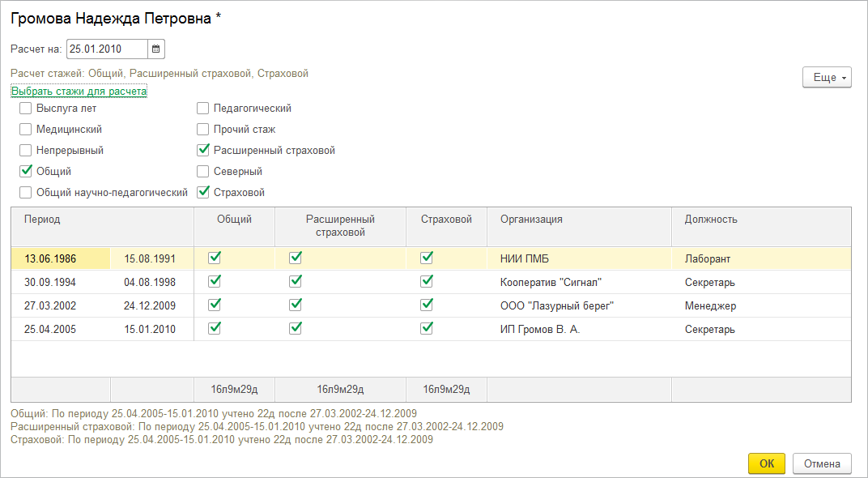Image resolution: width=868 pixels, height=478 pixels.
Task: Uncheck the Страховой checkbox in the list
Action: pyautogui.click(x=203, y=193)
